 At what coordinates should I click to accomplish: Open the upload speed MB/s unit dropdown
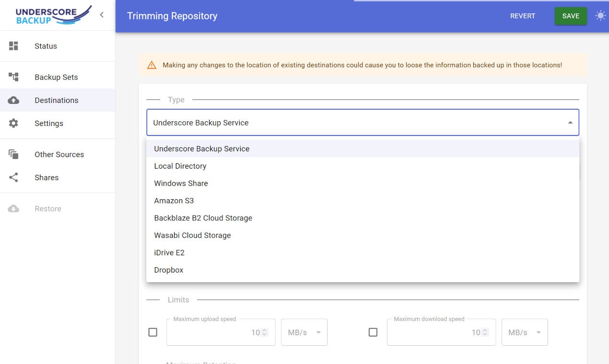tap(304, 332)
